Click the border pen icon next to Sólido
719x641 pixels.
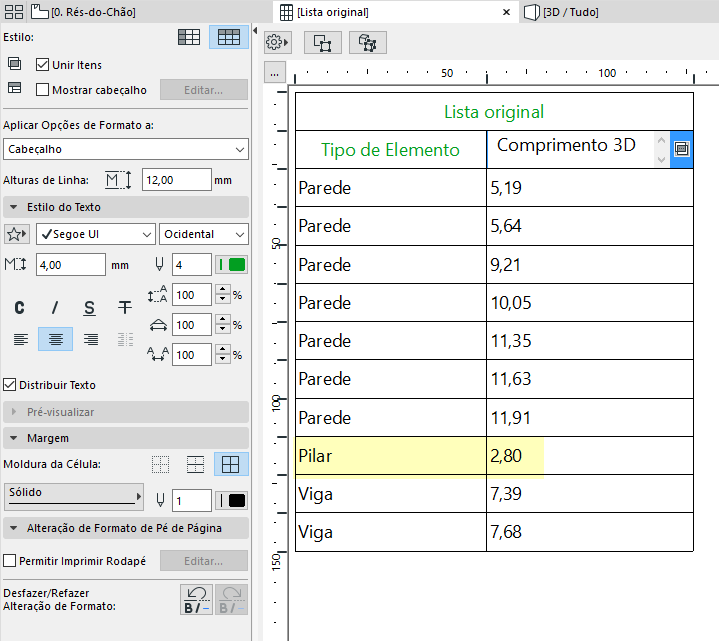pyautogui.click(x=160, y=500)
